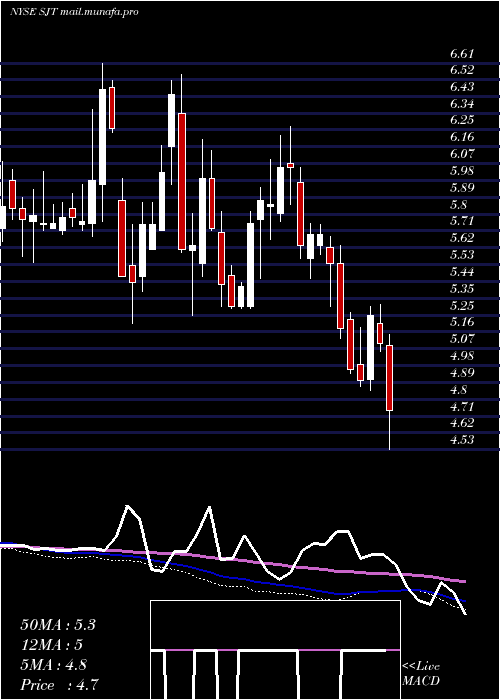Viewport: 500px width, 700px height.
Task: Click the 12MA : 5 readout
Action: (x=52, y=645)
